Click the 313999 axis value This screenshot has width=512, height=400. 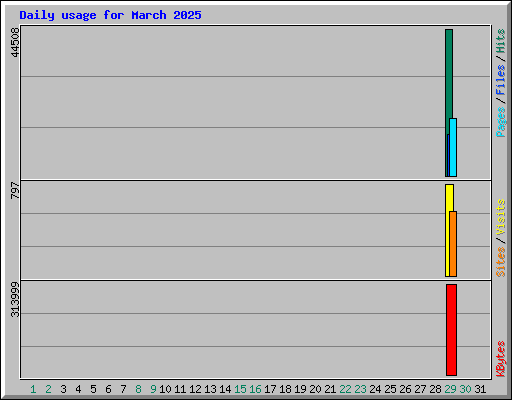[15, 299]
